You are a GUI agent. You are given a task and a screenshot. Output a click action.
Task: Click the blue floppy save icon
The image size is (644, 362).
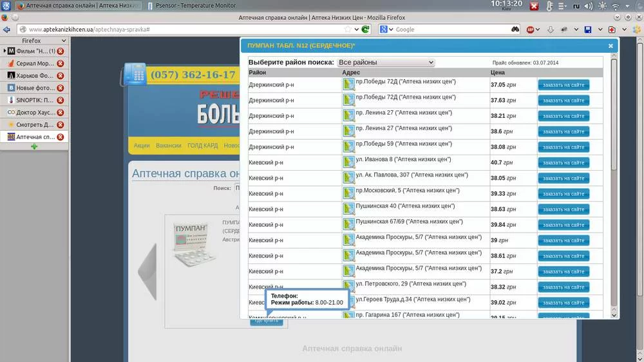click(x=588, y=30)
